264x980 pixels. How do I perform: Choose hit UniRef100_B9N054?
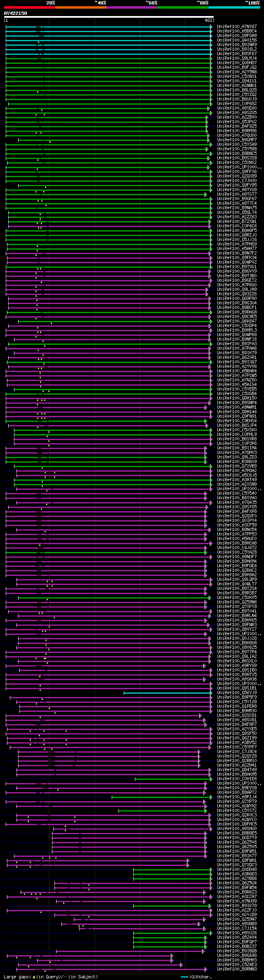[237, 530]
